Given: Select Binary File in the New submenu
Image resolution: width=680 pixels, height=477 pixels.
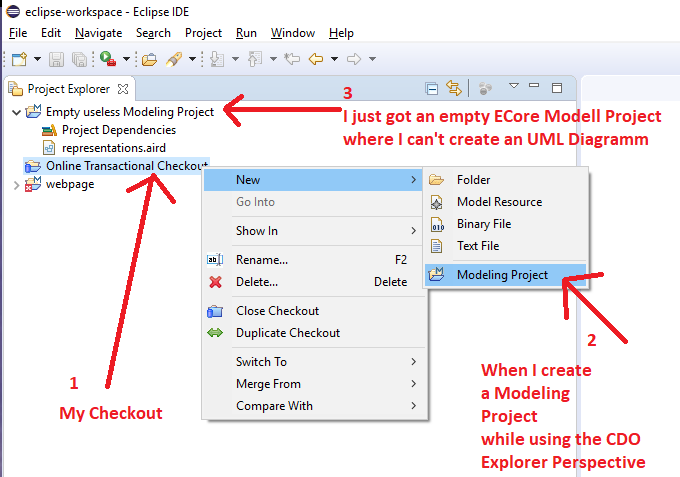Looking at the screenshot, I should [x=505, y=224].
